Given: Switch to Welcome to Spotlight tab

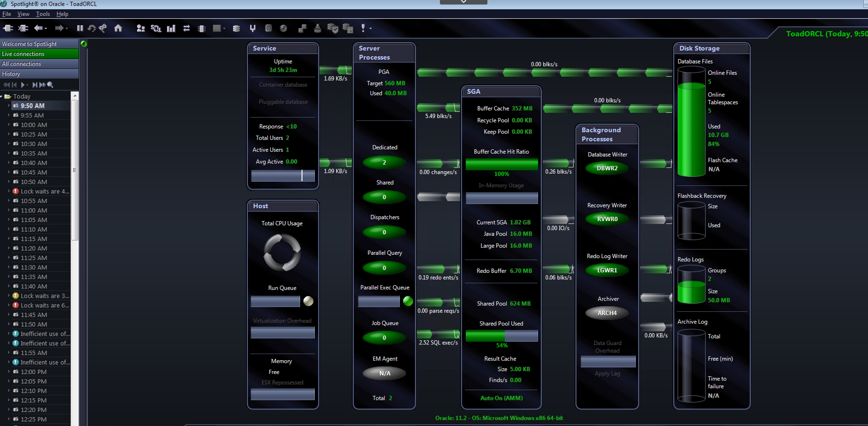Looking at the screenshot, I should [x=39, y=44].
